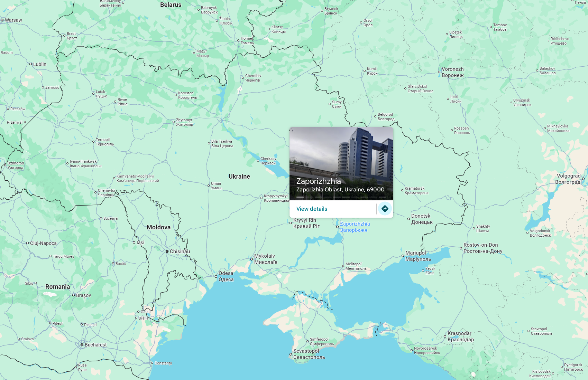
Task: Select the Ivano-Frankivsk city label
Action: pyautogui.click(x=86, y=164)
